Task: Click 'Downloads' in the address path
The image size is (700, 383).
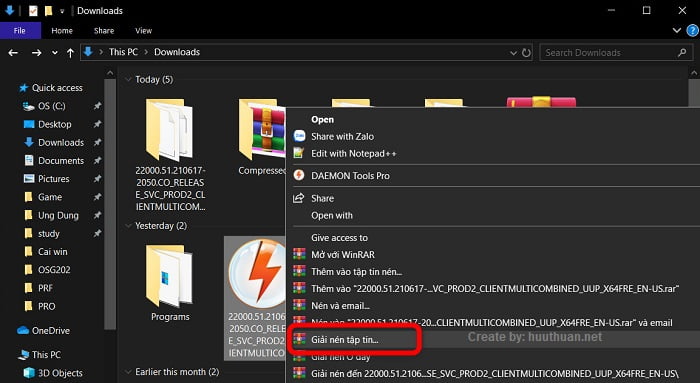Action: click(x=177, y=52)
